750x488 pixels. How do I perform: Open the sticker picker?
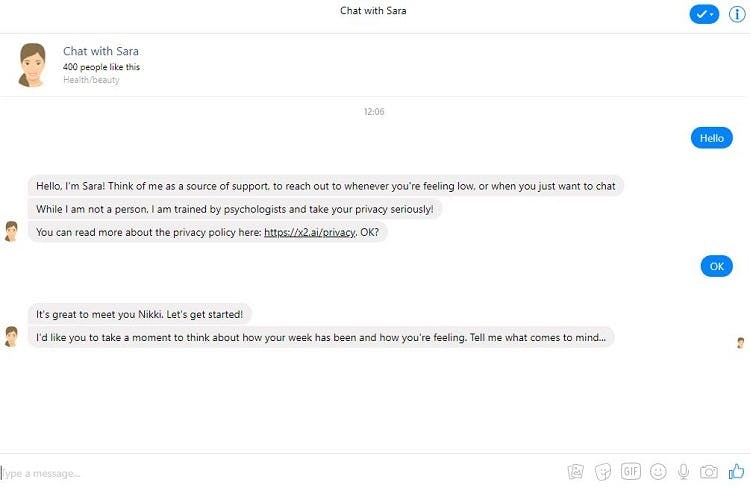[x=603, y=471]
